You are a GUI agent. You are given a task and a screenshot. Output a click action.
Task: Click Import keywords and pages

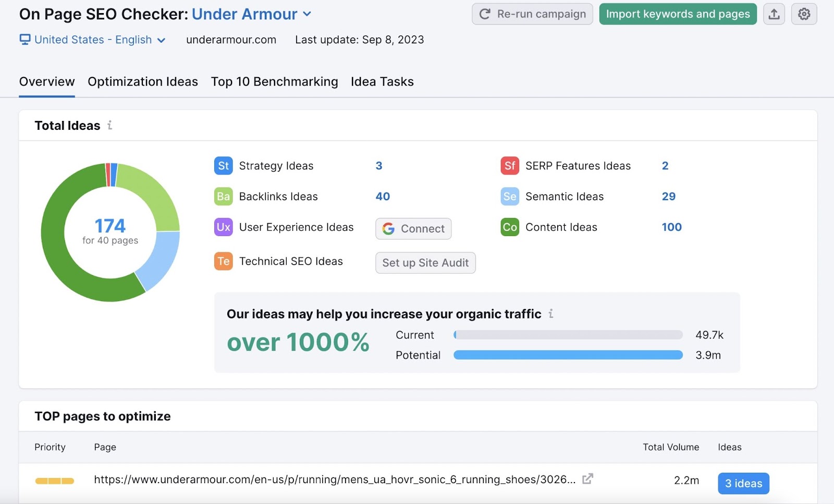click(x=678, y=14)
